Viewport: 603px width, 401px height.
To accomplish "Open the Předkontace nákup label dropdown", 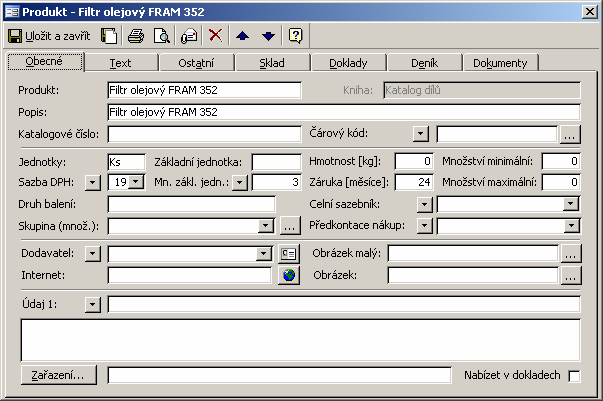I will click(425, 226).
